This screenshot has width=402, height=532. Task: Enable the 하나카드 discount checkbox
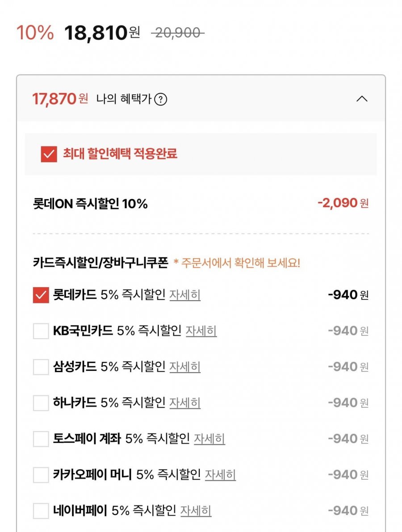[41, 403]
